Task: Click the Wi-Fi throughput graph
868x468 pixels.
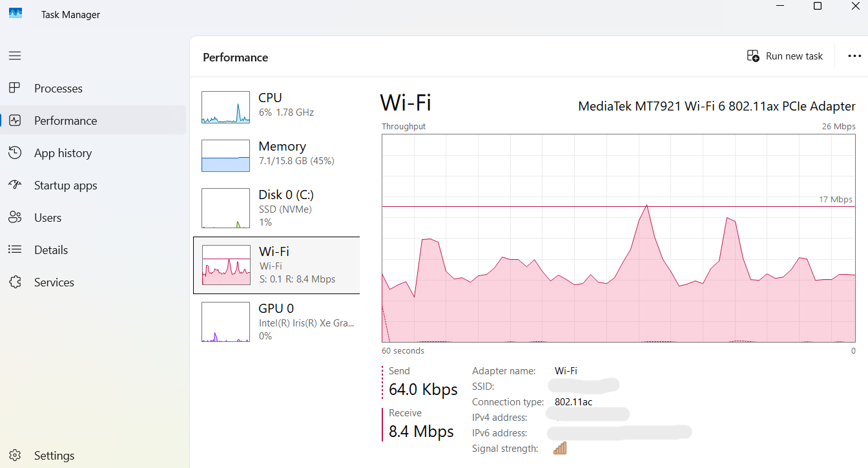Action: pos(618,238)
